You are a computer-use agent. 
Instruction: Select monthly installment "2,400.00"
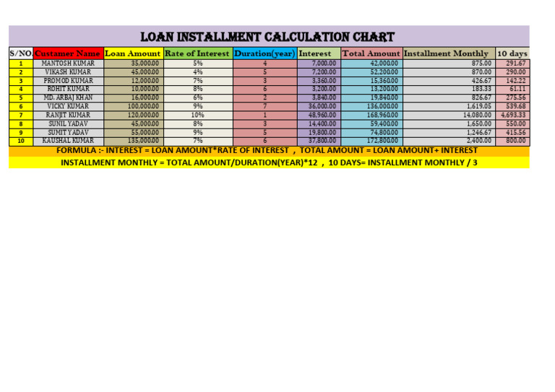[449, 141]
